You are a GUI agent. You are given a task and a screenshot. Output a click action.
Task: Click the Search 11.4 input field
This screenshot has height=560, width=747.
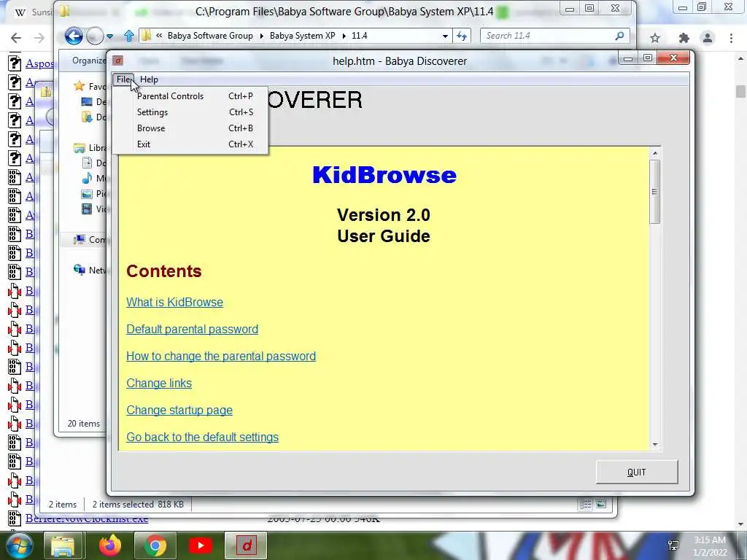(x=548, y=36)
